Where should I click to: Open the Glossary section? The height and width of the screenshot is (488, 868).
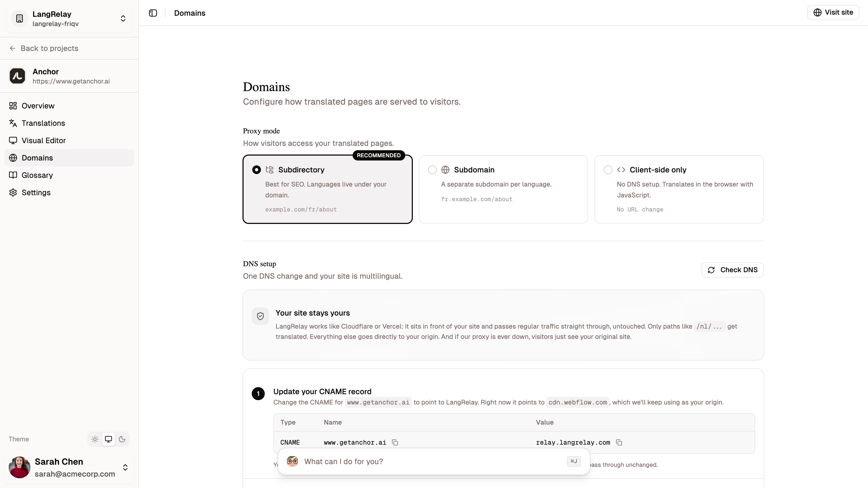click(x=37, y=175)
